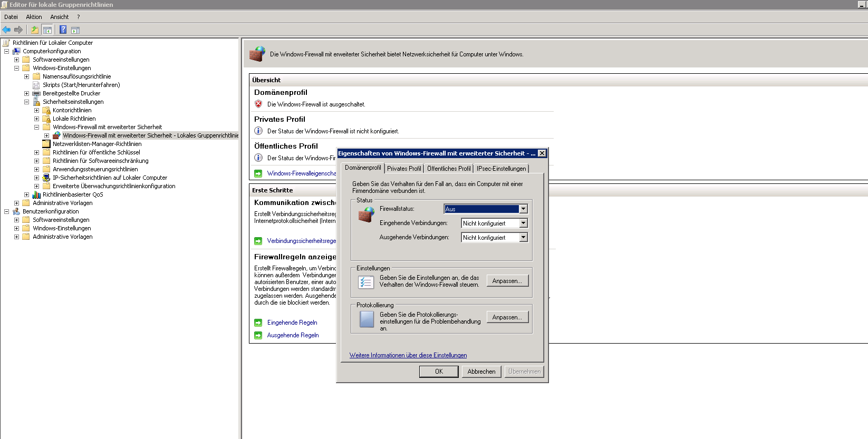Open the Datei menu
The width and height of the screenshot is (868, 439).
pos(11,17)
